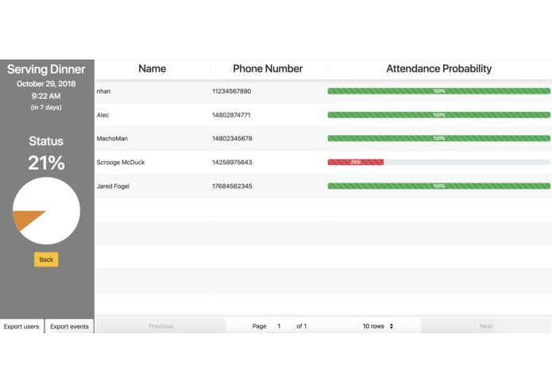Screen dimensions: 552x392
Task: Select the name cell 'MachoMan'
Action: coord(112,139)
